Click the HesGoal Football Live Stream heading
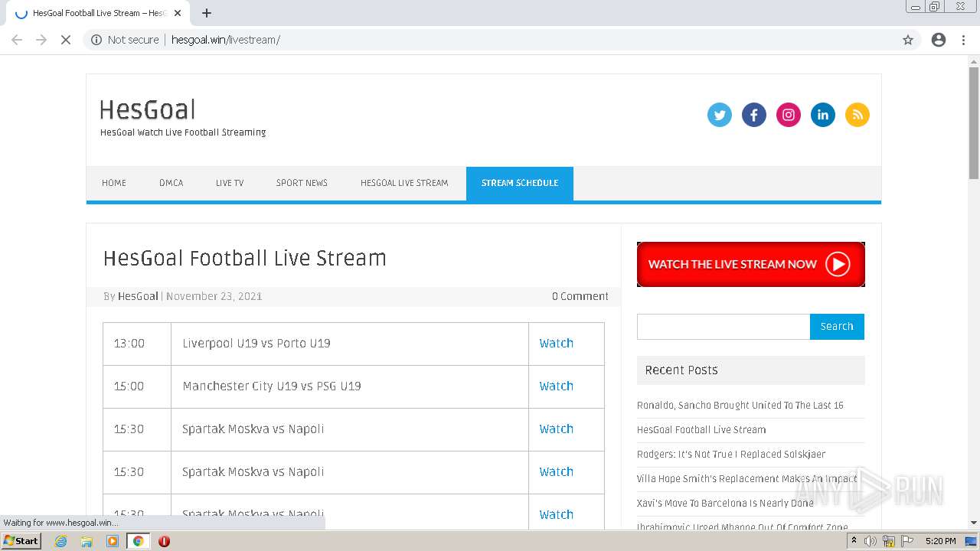 click(x=245, y=259)
